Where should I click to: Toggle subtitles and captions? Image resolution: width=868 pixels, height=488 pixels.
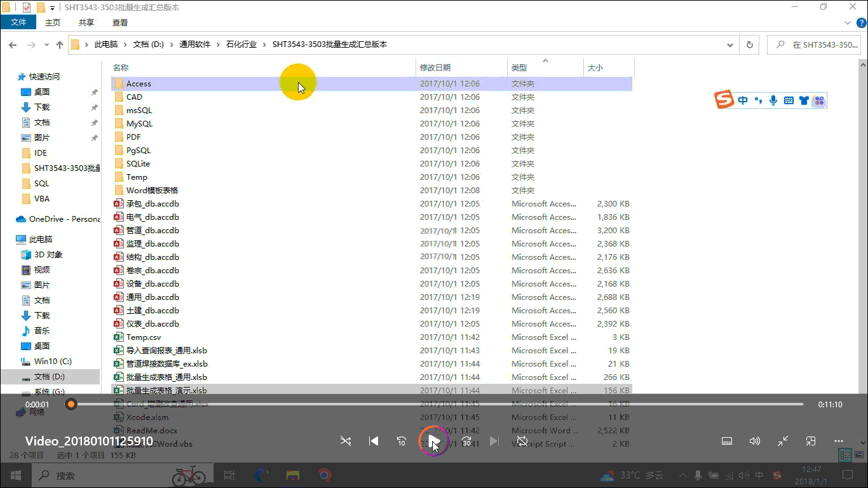click(x=727, y=441)
